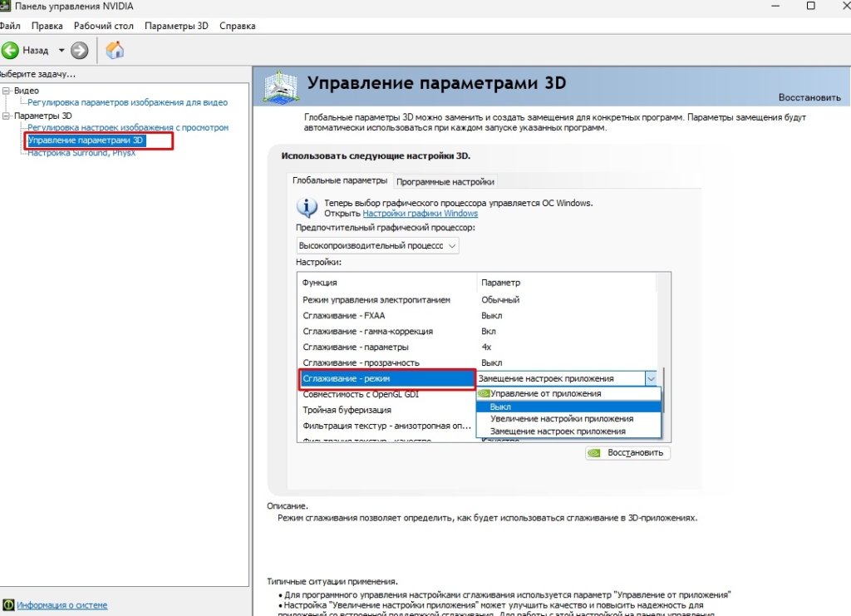Open Настройка Surround, PhysX tree item

pos(81,153)
